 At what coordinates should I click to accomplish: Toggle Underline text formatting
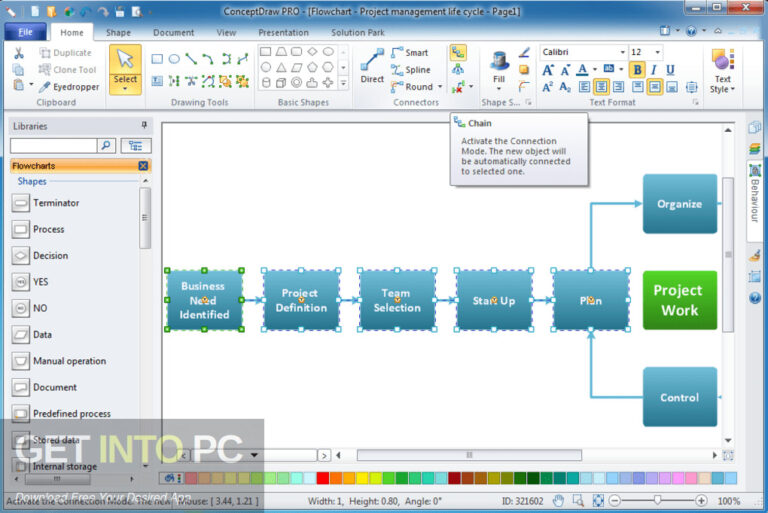(x=670, y=70)
